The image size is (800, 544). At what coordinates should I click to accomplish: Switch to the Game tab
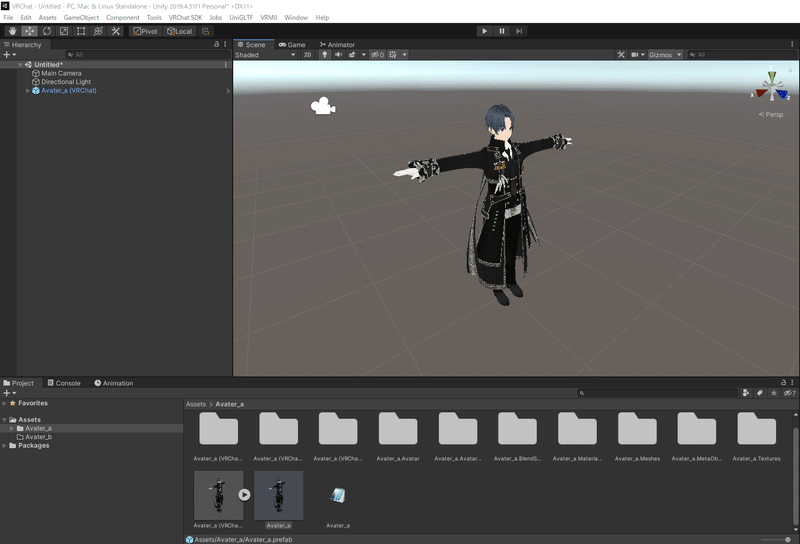coord(292,45)
